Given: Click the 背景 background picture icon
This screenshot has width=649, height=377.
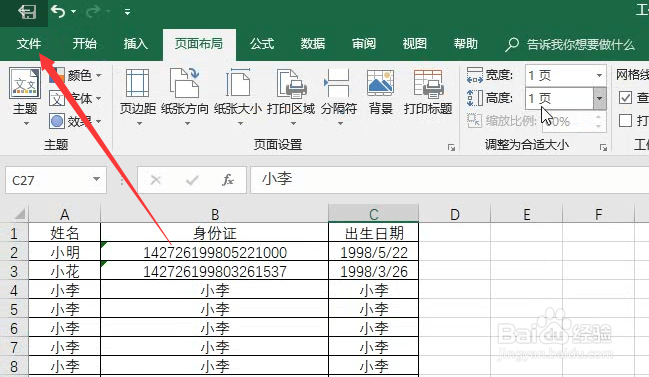Looking at the screenshot, I should pos(380,83).
